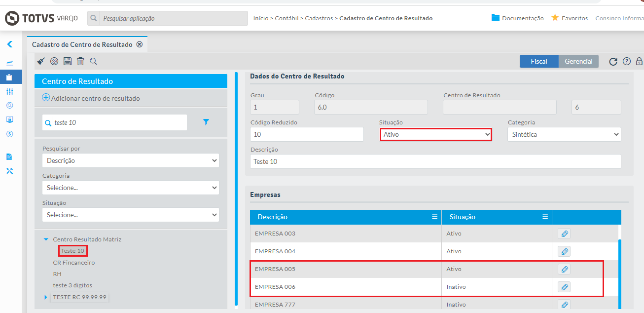Screen dimensions: 644x313
Task: Click Adicionar centro de resultado
Action: pyautogui.click(x=96, y=98)
